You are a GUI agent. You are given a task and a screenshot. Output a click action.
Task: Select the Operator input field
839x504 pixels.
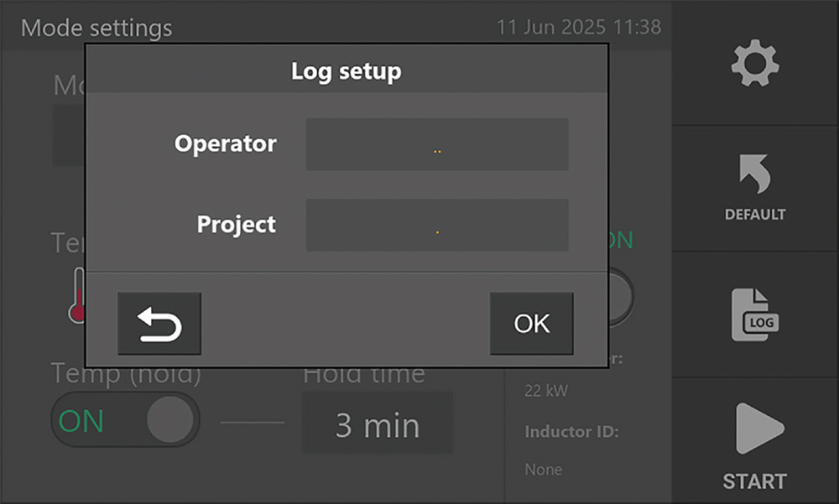pos(437,145)
